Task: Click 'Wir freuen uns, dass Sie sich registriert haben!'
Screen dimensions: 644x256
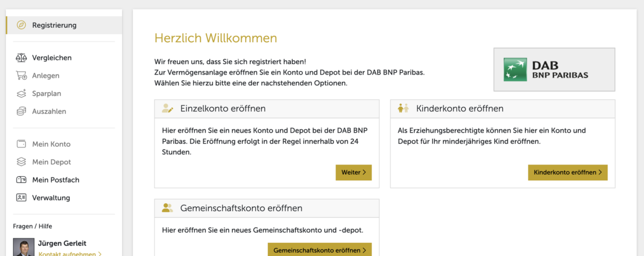Action: pos(230,62)
